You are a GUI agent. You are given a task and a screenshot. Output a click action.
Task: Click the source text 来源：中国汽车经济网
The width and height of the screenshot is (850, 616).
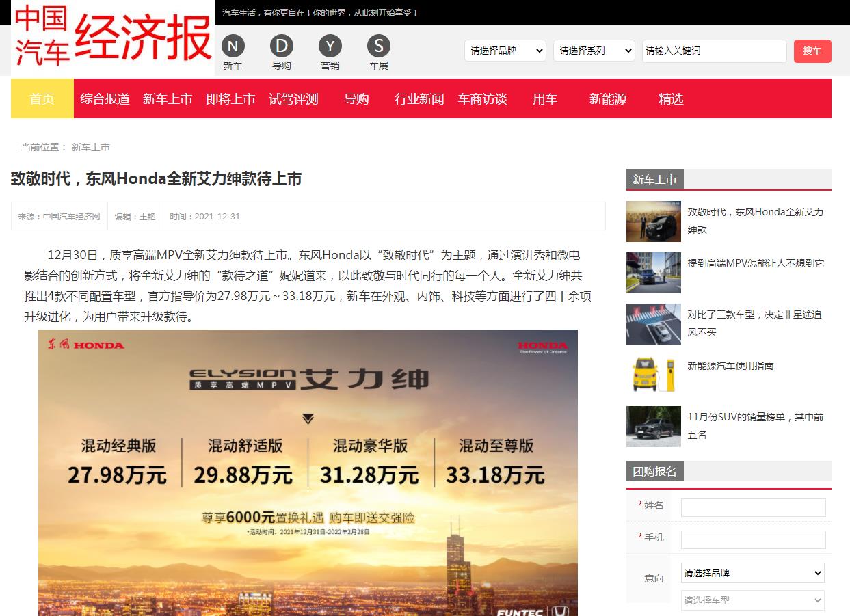(x=59, y=217)
